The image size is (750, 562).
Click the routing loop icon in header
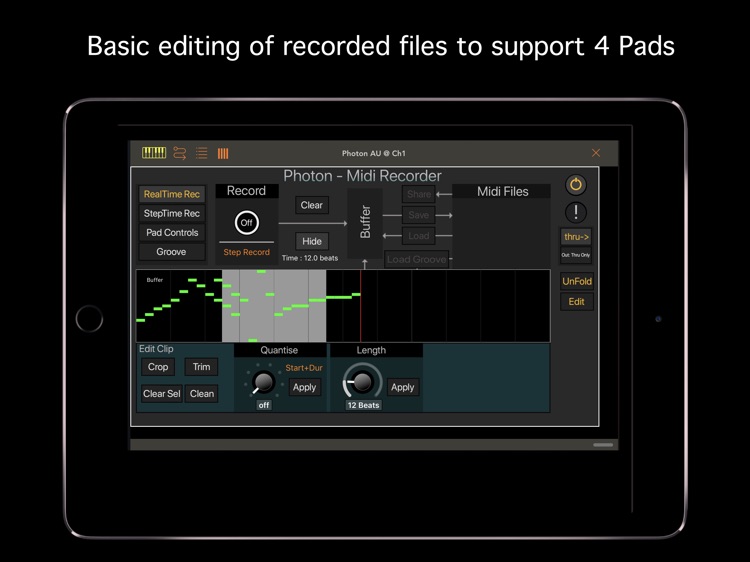179,153
